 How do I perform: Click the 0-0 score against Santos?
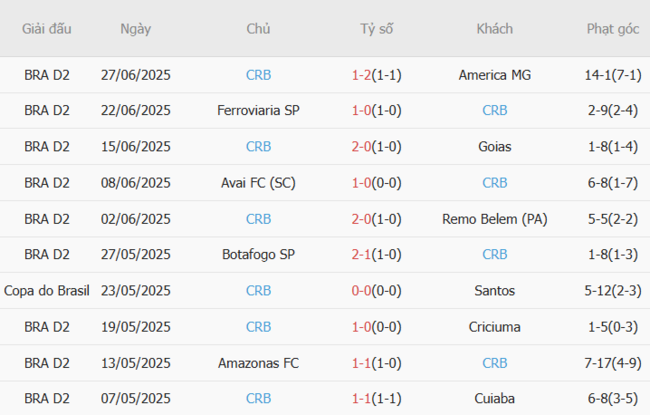(362, 291)
